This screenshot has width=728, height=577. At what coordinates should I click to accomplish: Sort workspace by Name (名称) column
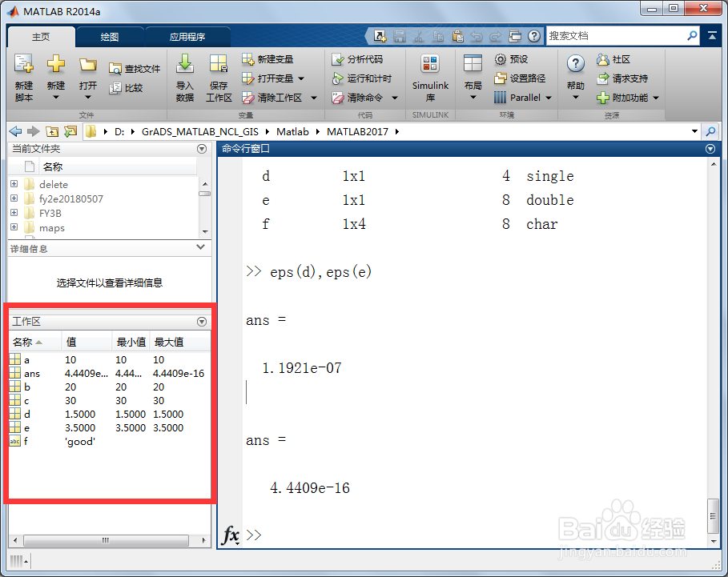pos(35,343)
